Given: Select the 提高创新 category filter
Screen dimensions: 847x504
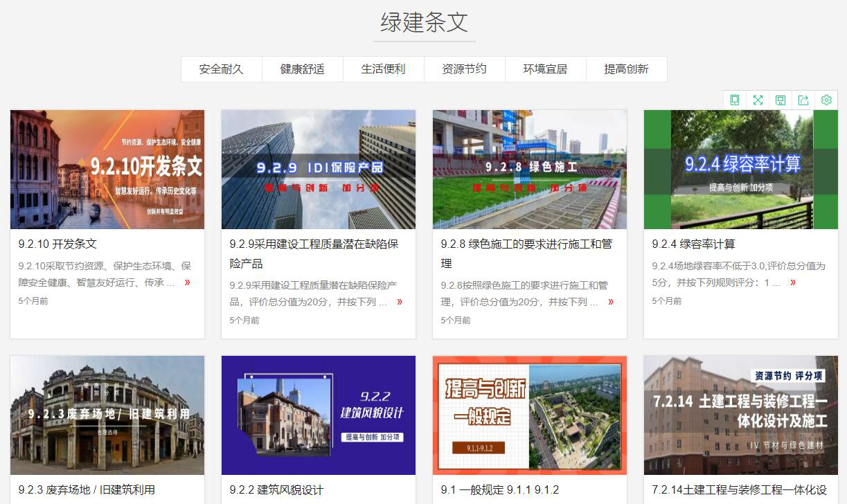Looking at the screenshot, I should tap(627, 69).
